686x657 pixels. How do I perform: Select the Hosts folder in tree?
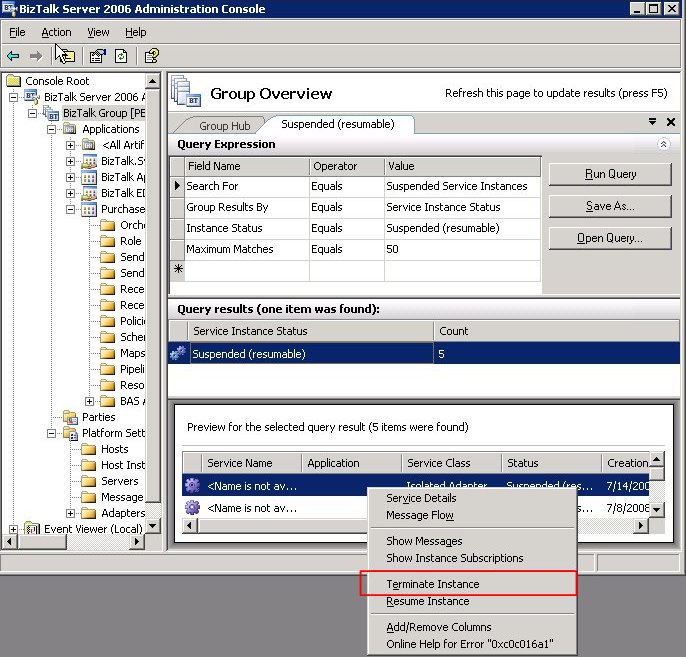tap(114, 449)
